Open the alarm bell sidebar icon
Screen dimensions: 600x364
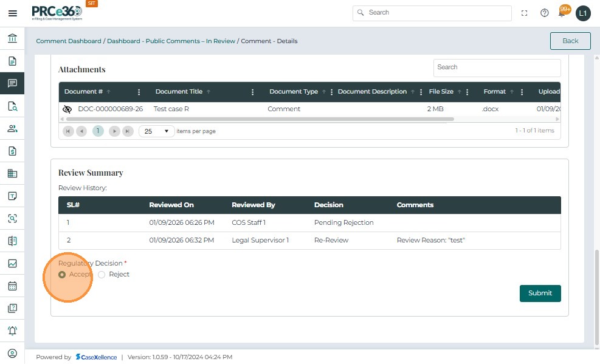[12, 331]
